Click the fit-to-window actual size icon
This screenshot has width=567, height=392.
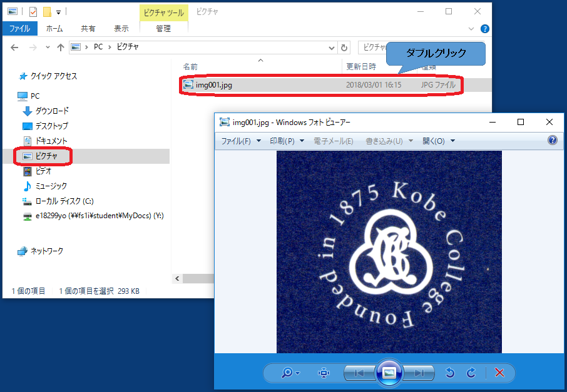324,373
